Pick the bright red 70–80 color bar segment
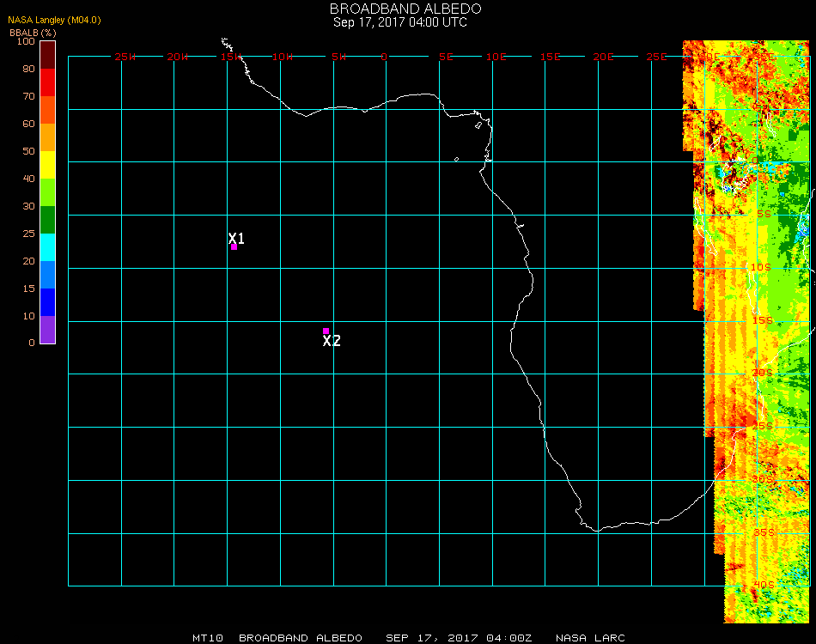This screenshot has height=644, width=816. point(47,82)
